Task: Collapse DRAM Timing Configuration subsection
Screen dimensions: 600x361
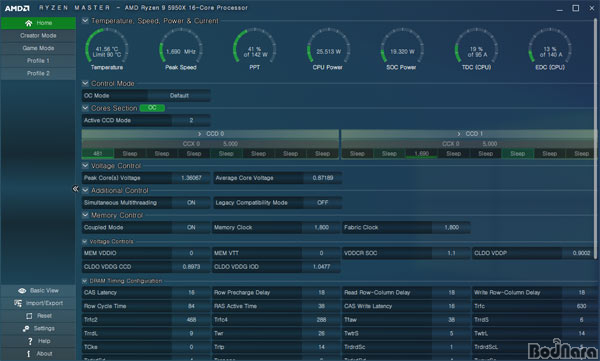Action: pyautogui.click(x=85, y=281)
